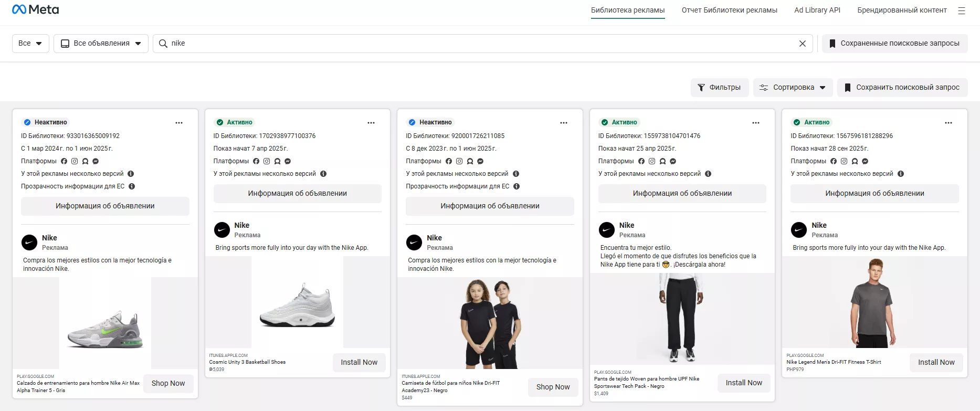Click Instagram platform icon in ad 1567596181288296
980x411 pixels.
click(844, 161)
